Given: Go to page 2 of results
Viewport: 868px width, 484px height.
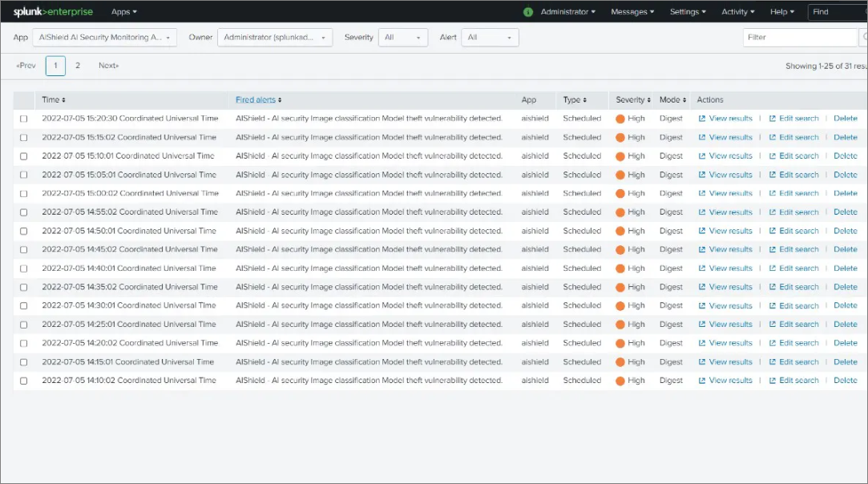Looking at the screenshot, I should click(x=78, y=66).
